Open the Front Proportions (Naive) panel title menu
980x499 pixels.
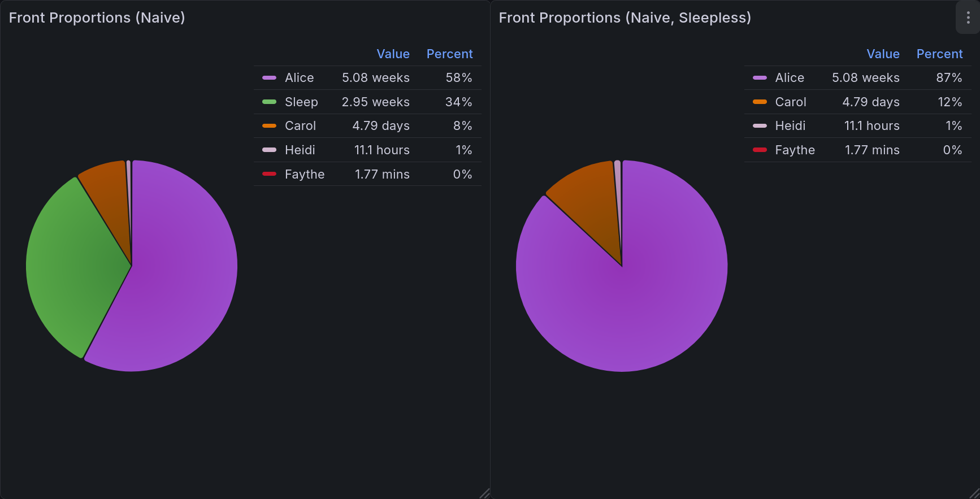[x=97, y=18]
